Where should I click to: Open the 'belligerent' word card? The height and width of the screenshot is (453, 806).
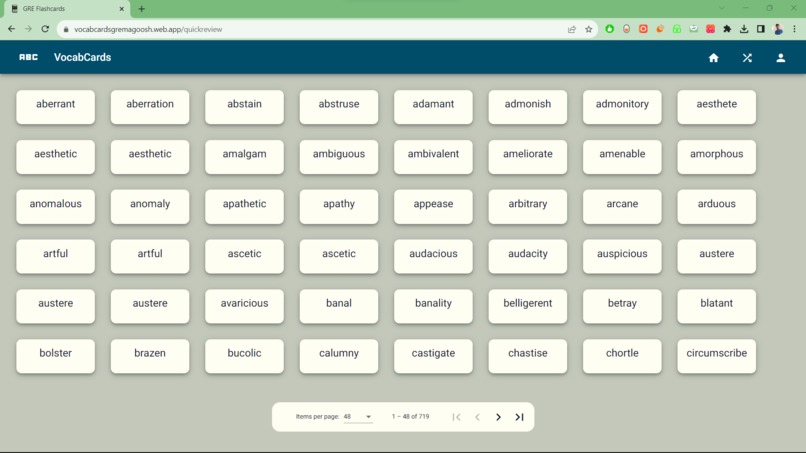tap(528, 306)
